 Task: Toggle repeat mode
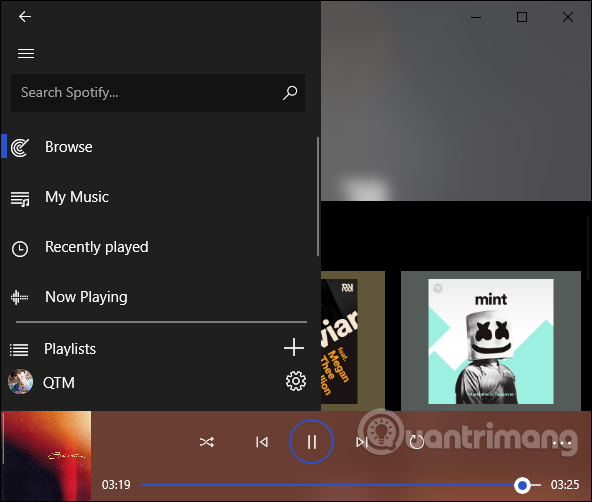pos(417,442)
